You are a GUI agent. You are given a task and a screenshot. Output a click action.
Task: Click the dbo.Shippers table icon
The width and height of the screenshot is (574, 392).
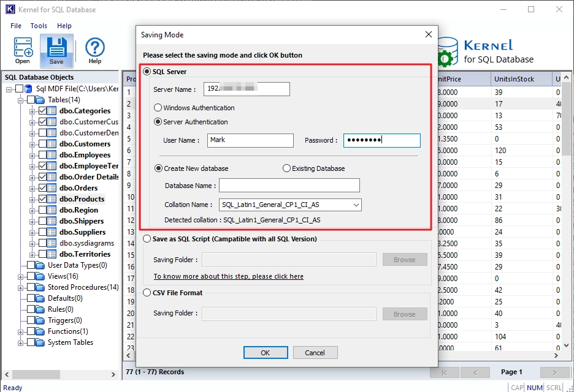(52, 221)
